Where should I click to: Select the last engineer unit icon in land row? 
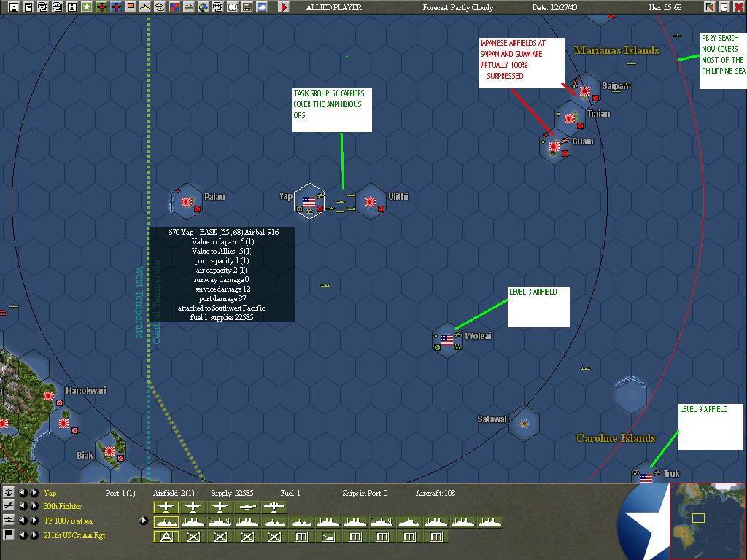point(436,537)
